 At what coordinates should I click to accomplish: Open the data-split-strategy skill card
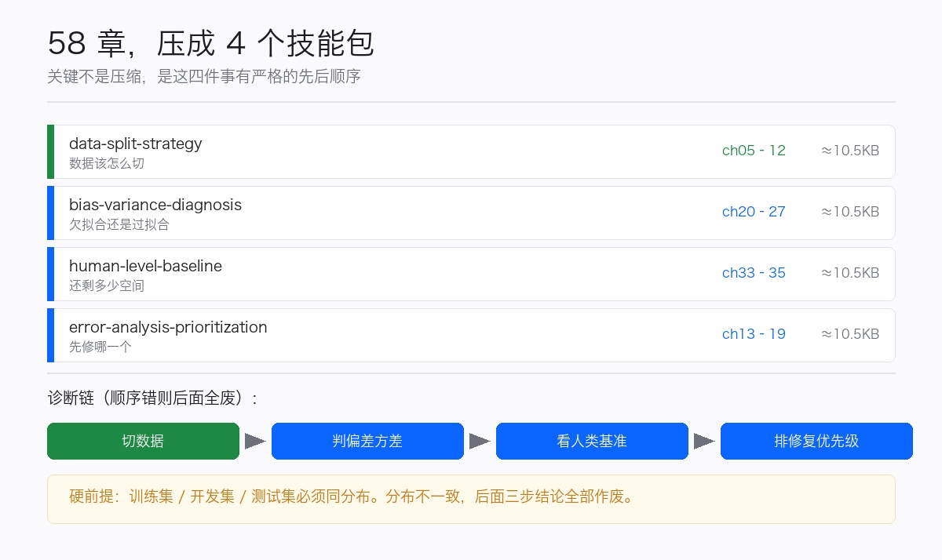pyautogui.click(x=471, y=151)
